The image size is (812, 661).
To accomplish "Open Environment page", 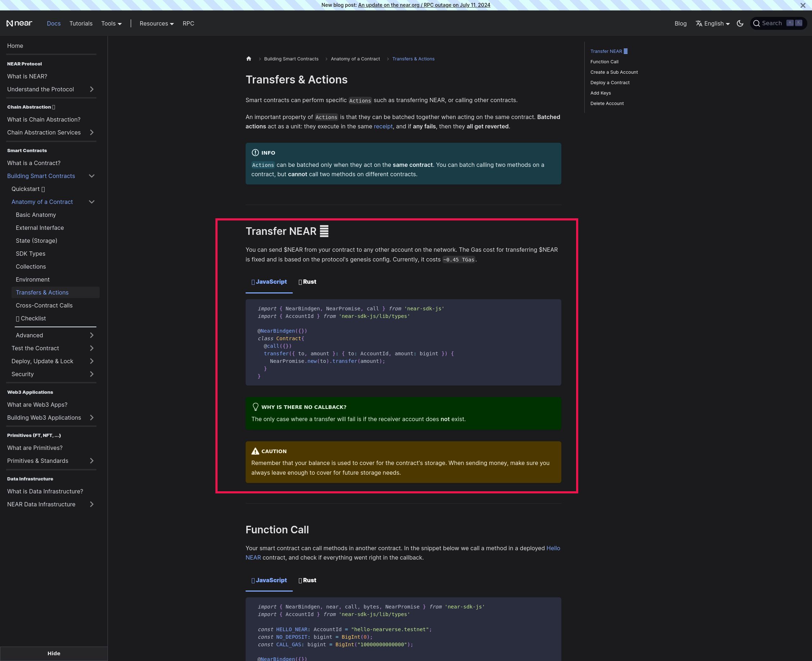I will tap(33, 279).
